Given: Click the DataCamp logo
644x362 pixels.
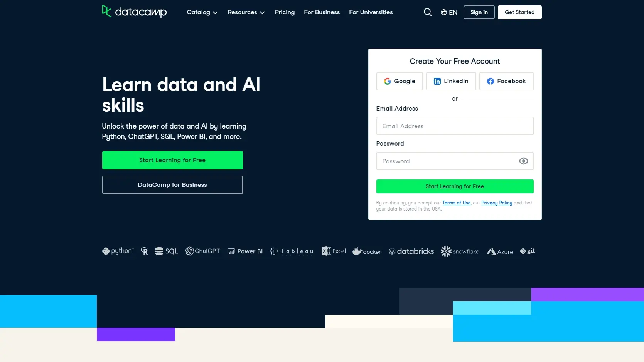Looking at the screenshot, I should pos(134,12).
